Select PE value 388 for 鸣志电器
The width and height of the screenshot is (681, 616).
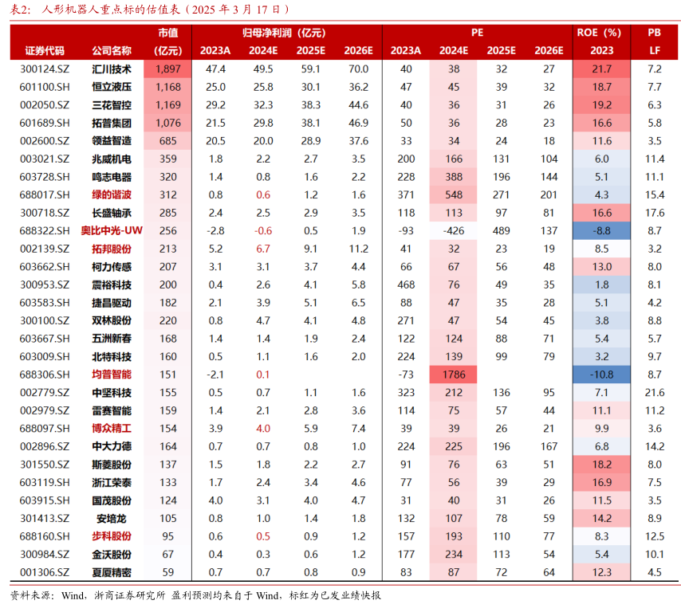(x=454, y=177)
